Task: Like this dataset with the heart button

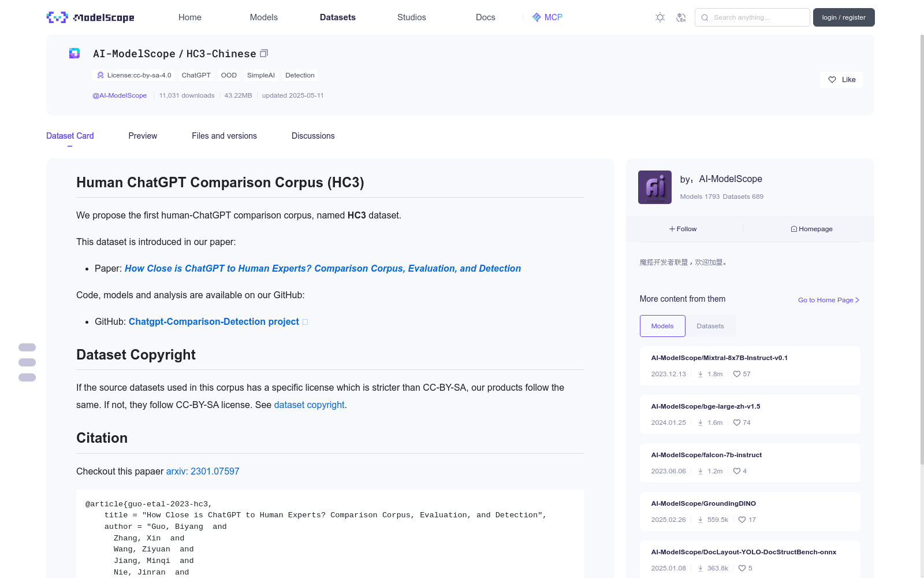Action: click(x=841, y=80)
